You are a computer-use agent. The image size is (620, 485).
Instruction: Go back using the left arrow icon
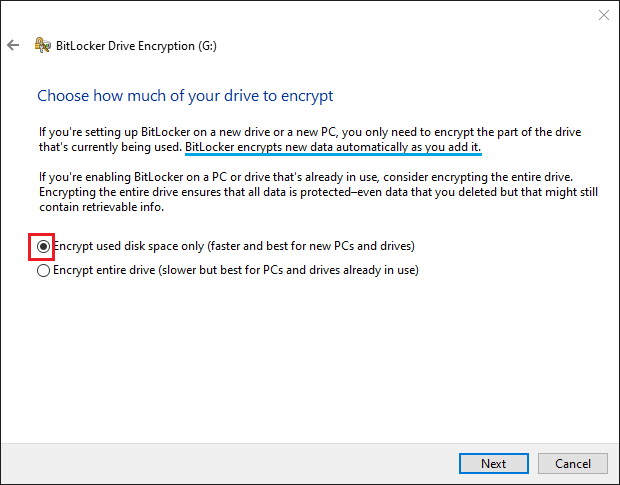pyautogui.click(x=13, y=45)
